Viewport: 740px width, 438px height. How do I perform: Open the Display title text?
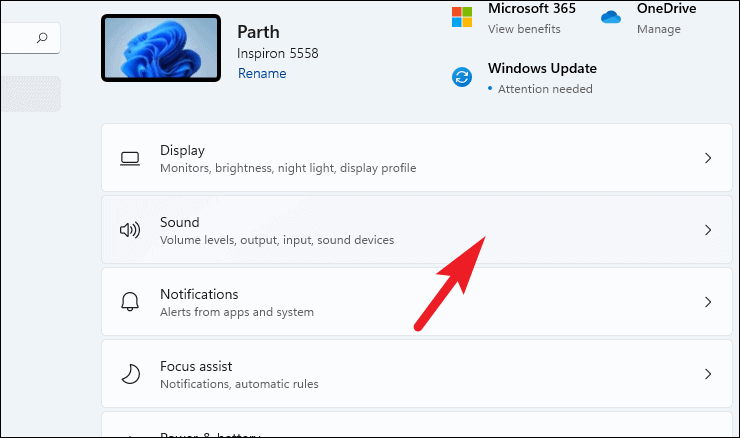click(x=182, y=151)
